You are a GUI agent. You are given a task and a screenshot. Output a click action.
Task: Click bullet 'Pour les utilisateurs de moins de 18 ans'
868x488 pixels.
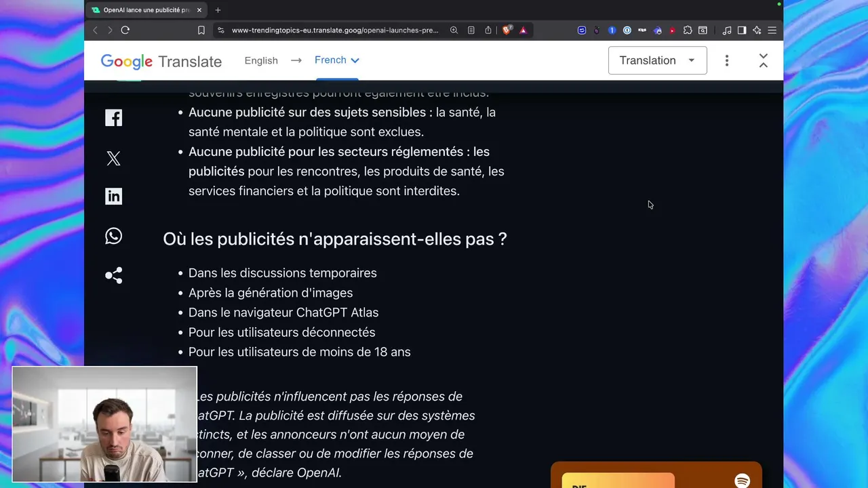pos(299,352)
